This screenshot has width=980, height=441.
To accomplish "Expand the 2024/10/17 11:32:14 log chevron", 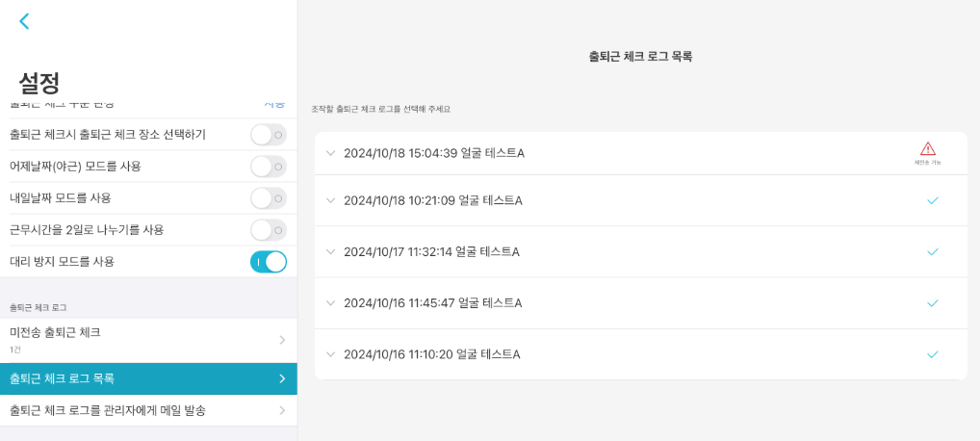I will (x=330, y=251).
